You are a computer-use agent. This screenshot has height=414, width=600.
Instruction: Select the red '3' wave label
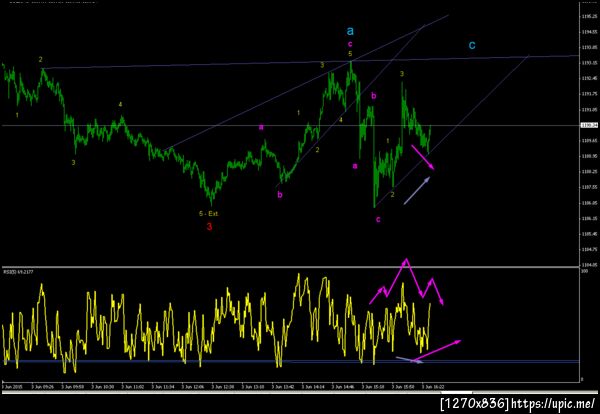(x=209, y=227)
